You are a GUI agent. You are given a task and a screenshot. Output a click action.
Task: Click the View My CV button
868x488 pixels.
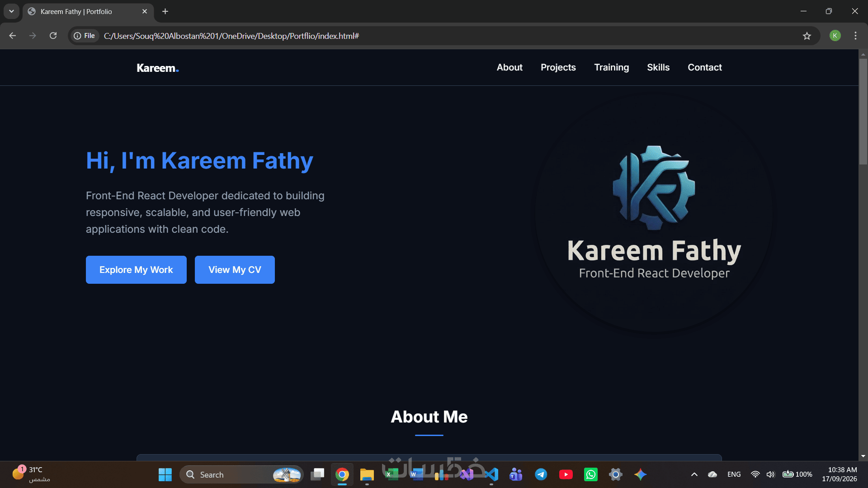[235, 270]
